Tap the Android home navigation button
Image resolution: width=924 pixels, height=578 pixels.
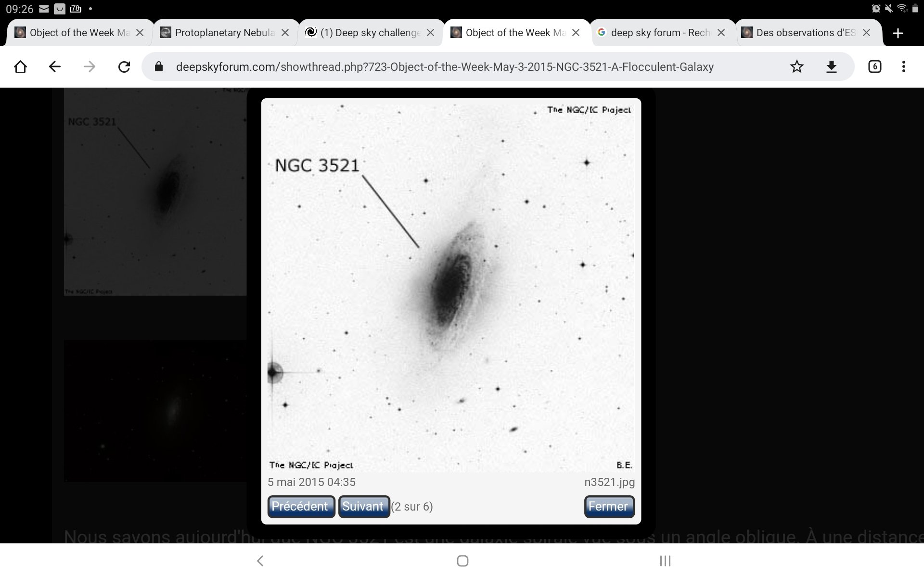click(462, 561)
